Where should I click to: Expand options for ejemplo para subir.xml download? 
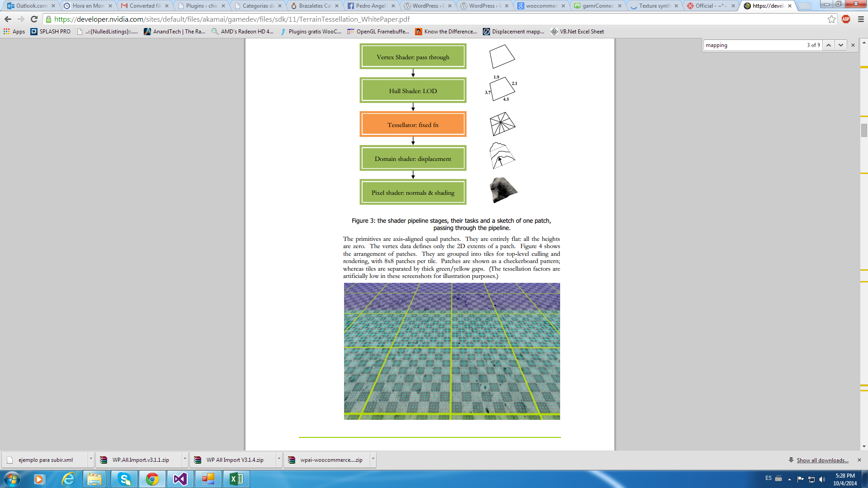[x=91, y=459]
